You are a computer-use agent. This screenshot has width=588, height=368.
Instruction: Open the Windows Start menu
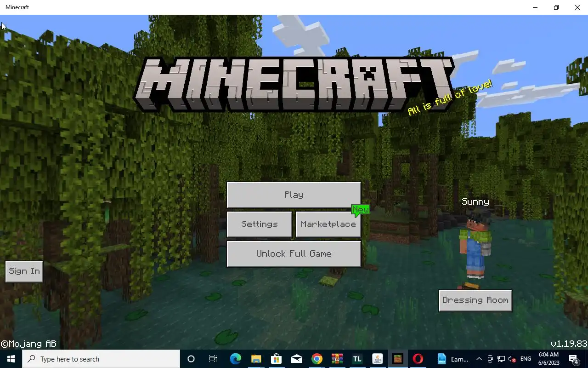[x=11, y=359]
